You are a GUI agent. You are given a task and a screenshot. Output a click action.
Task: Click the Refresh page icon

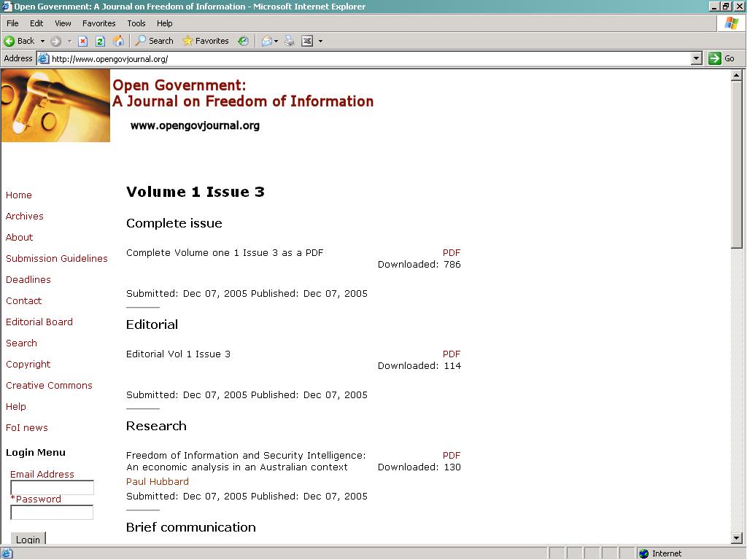pos(100,41)
